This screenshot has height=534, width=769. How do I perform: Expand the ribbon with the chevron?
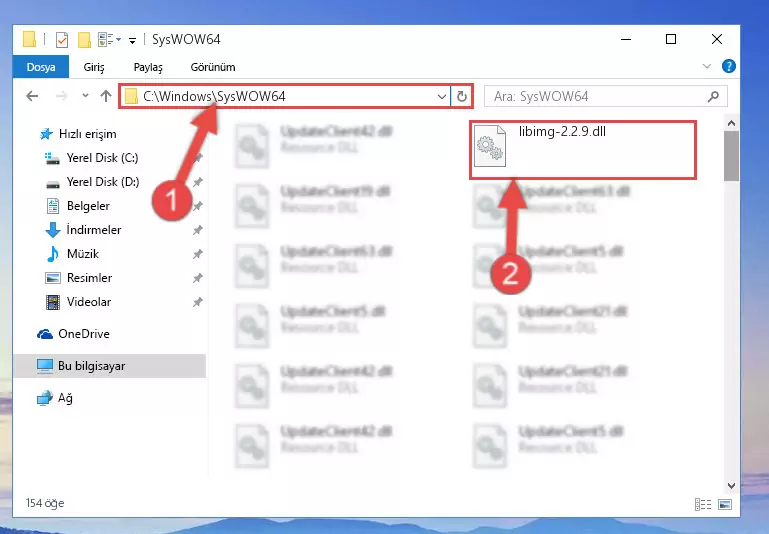tap(707, 66)
